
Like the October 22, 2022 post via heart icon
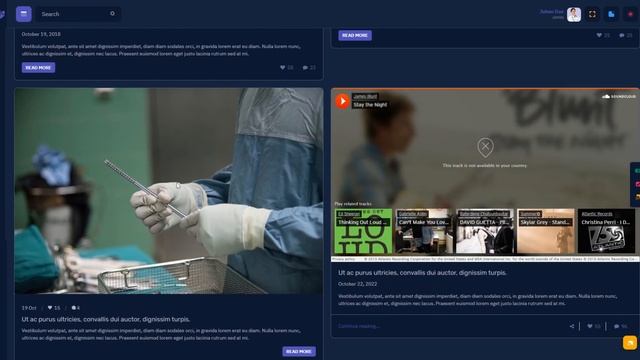589,326
